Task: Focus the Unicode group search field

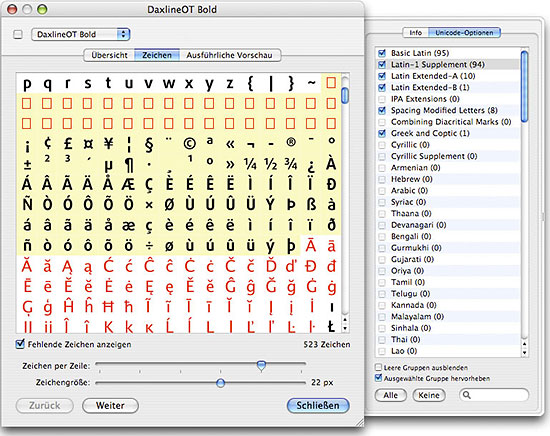Action: 494,395
